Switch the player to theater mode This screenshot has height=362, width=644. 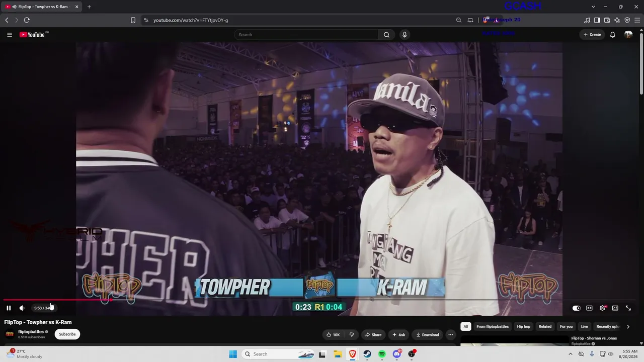(615, 308)
